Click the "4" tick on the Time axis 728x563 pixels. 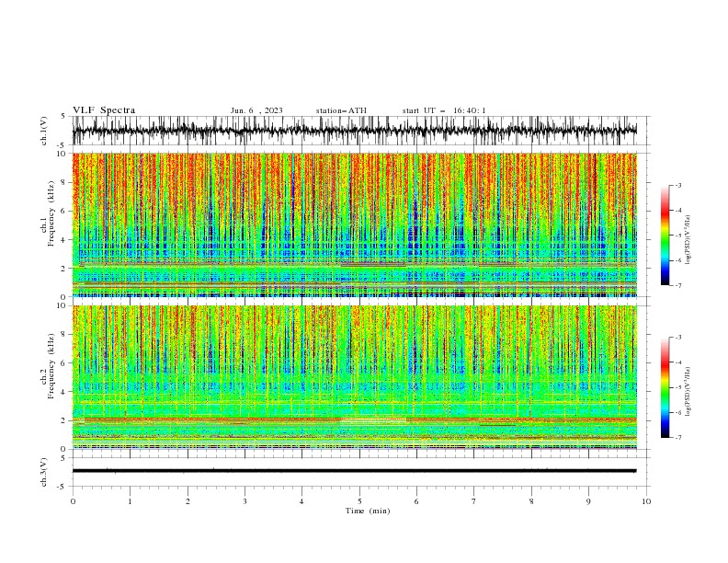tap(301, 501)
